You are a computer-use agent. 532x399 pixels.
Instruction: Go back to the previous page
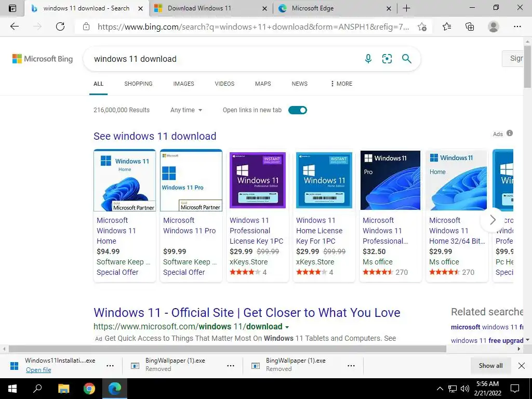[x=14, y=26]
